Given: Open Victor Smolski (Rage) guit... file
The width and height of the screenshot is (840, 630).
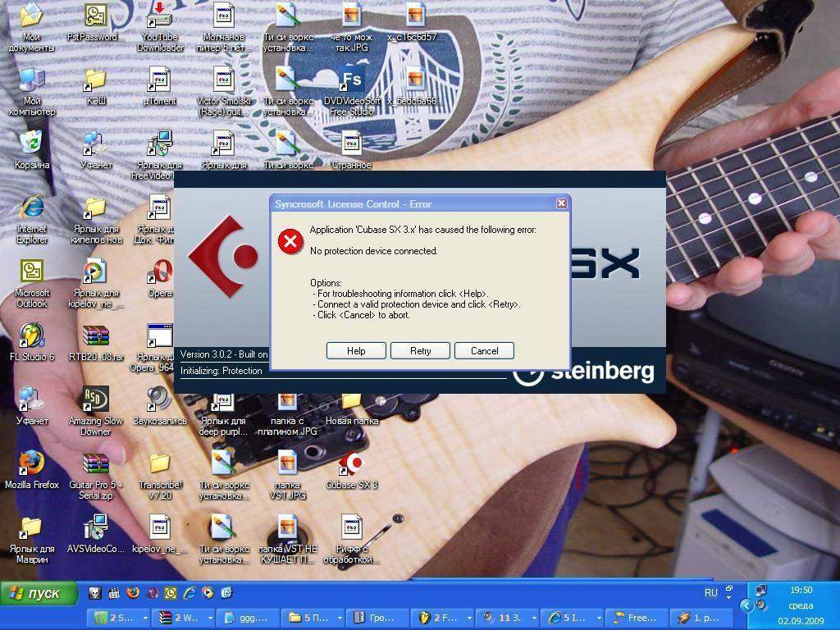Looking at the screenshot, I should [x=223, y=91].
